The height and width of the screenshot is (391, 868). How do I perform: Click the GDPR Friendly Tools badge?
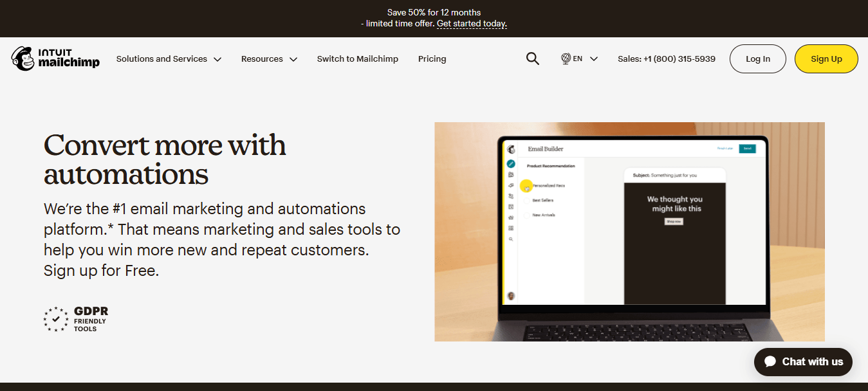[x=75, y=319]
